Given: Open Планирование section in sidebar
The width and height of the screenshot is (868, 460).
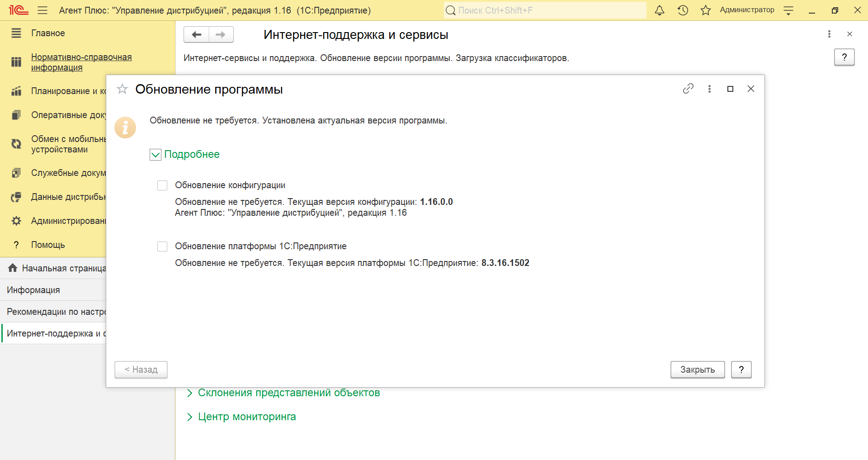Looking at the screenshot, I should (x=68, y=91).
